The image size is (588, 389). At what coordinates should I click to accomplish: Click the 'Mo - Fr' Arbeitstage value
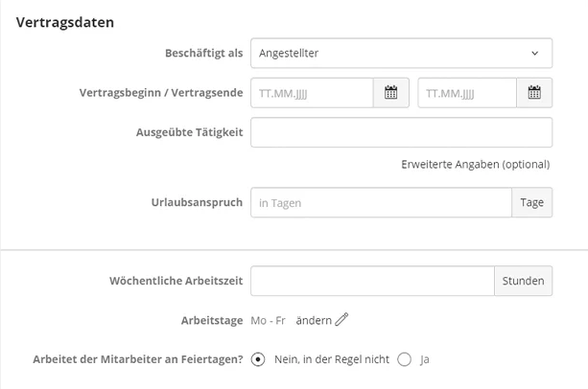pos(268,320)
